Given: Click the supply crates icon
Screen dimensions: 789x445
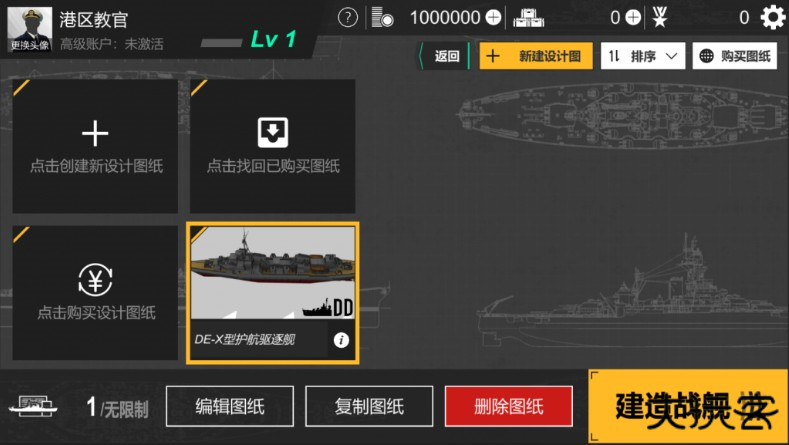Looking at the screenshot, I should point(528,18).
